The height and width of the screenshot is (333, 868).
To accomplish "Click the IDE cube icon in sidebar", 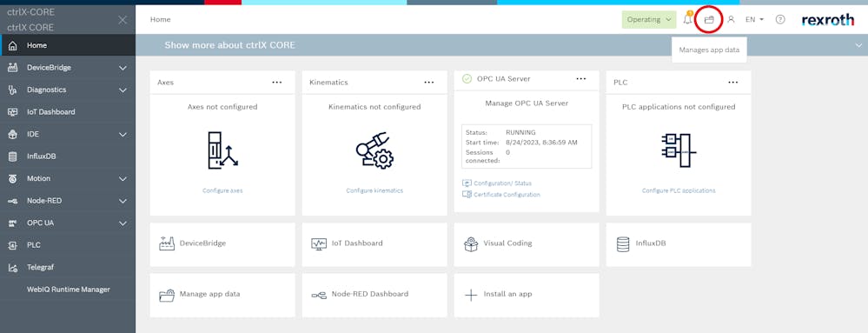I will coord(12,134).
